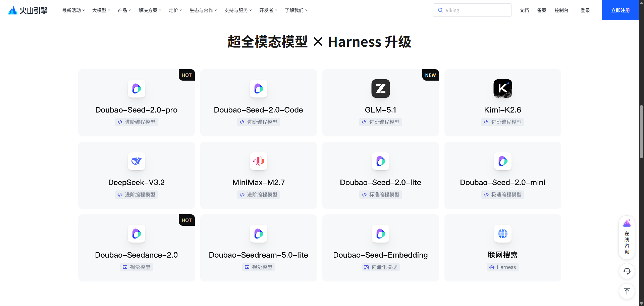Expand the 产品 menu

pos(124,10)
